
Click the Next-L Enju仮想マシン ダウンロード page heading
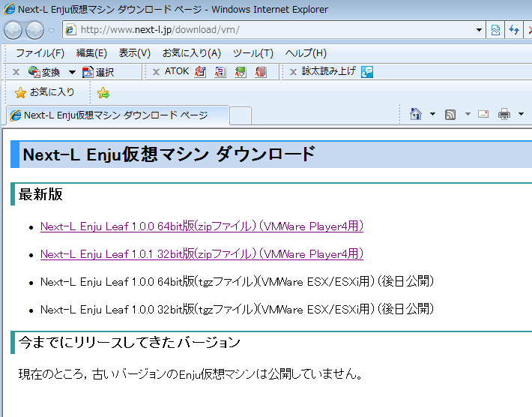(169, 154)
